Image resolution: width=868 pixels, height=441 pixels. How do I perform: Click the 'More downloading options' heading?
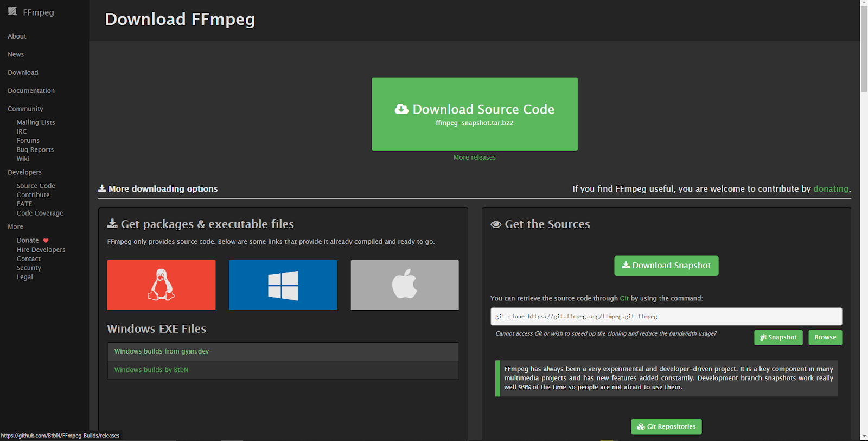tap(158, 189)
